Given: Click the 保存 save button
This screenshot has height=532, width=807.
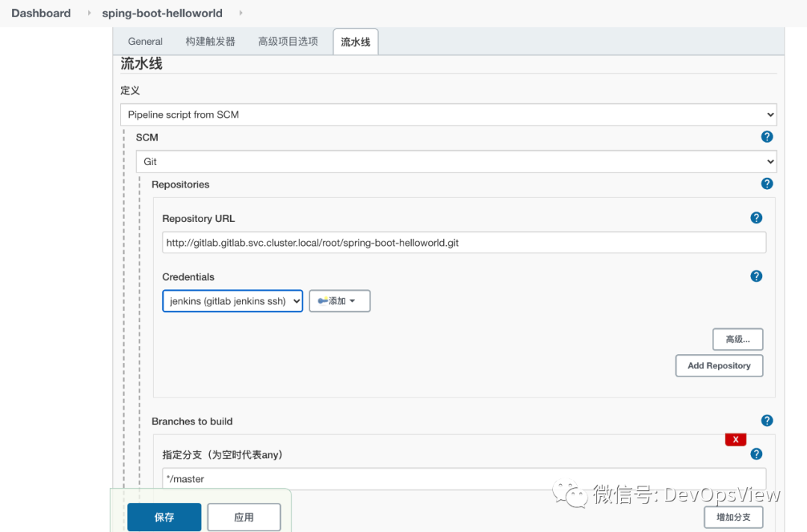Looking at the screenshot, I should [x=164, y=517].
